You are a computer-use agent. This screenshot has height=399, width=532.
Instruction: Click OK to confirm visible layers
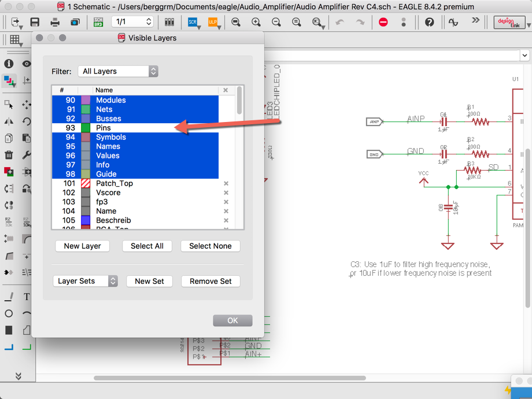pyautogui.click(x=232, y=320)
